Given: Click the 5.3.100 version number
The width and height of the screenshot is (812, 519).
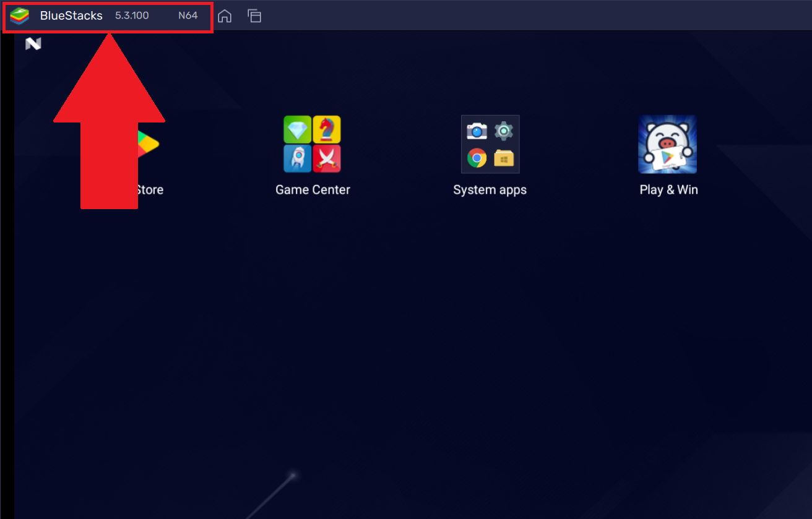Looking at the screenshot, I should (x=132, y=16).
